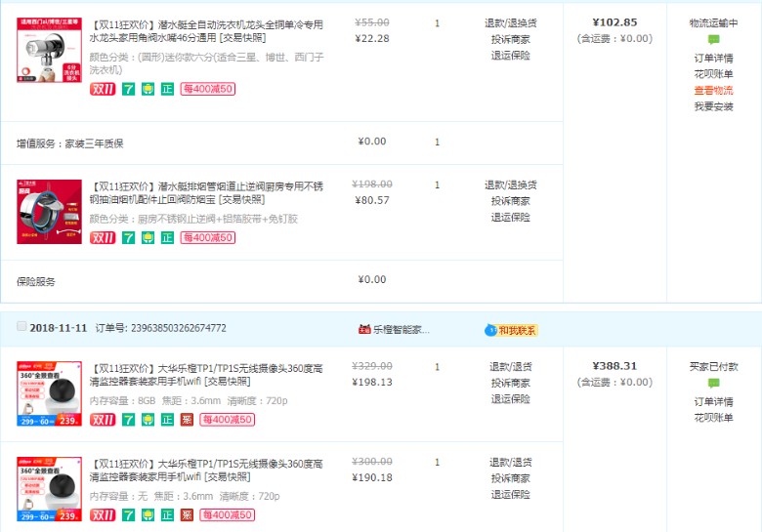Open the green chat bubble under 物流运输中

click(x=713, y=40)
